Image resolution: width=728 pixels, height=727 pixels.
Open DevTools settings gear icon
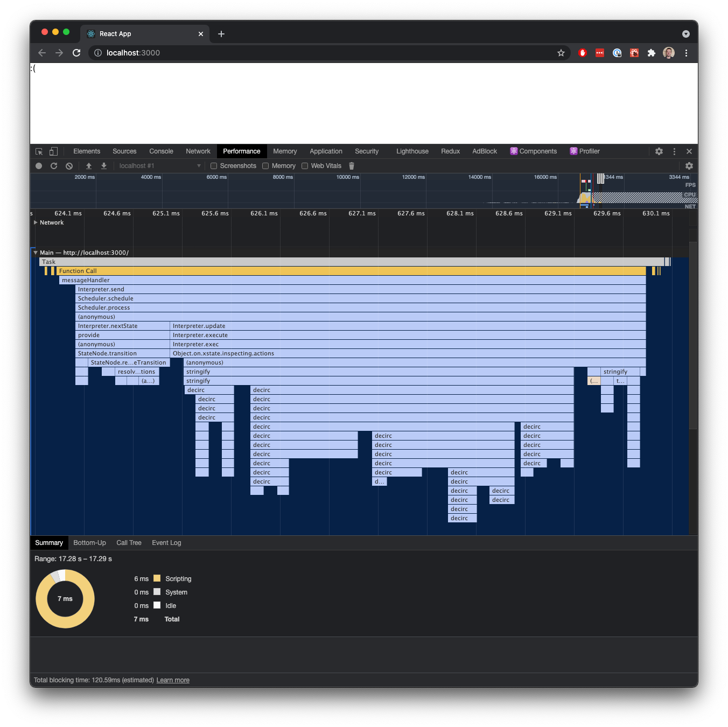[x=659, y=151]
